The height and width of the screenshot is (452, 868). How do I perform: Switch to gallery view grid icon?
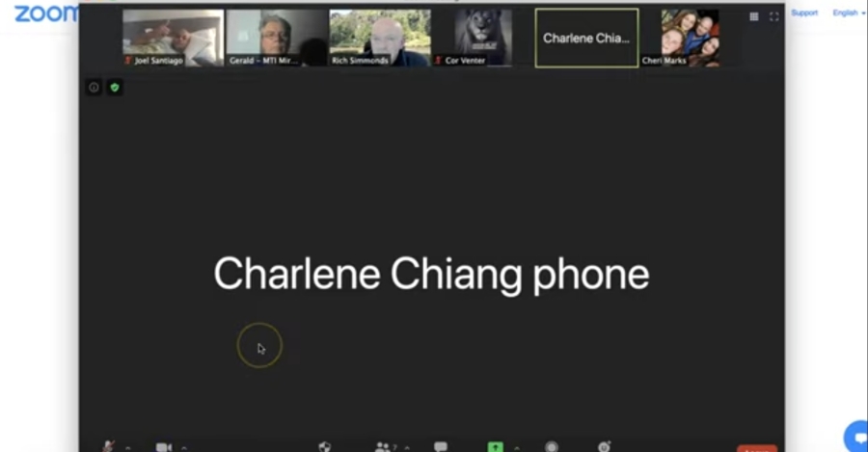pyautogui.click(x=754, y=16)
